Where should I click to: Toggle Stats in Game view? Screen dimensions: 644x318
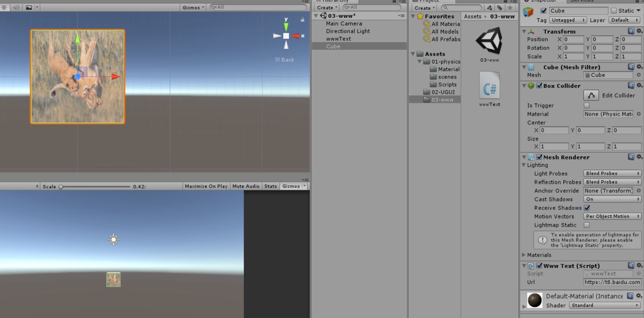270,186
